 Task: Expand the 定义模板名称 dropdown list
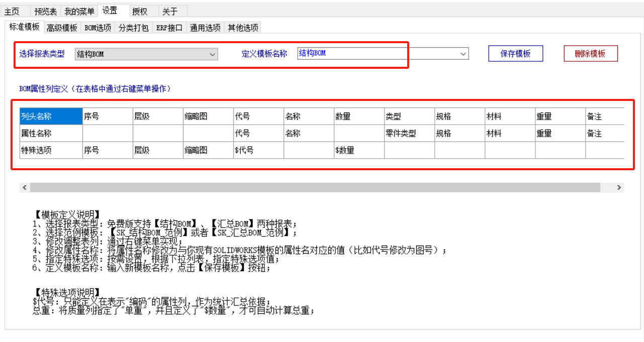(x=464, y=53)
